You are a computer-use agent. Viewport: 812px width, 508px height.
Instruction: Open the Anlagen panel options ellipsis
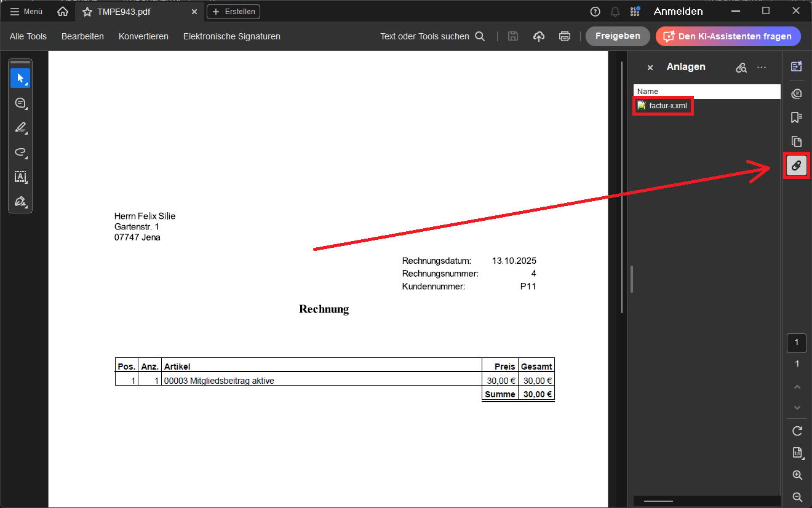click(x=762, y=67)
